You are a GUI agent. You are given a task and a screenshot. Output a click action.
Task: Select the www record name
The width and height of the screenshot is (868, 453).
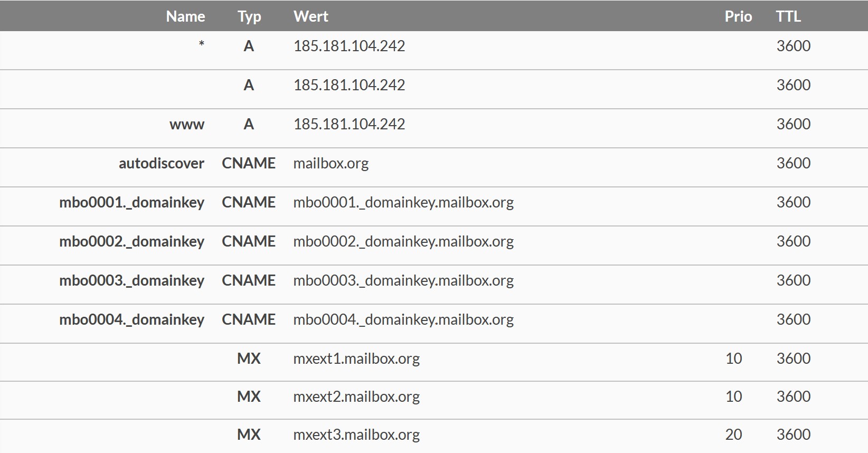pyautogui.click(x=187, y=125)
